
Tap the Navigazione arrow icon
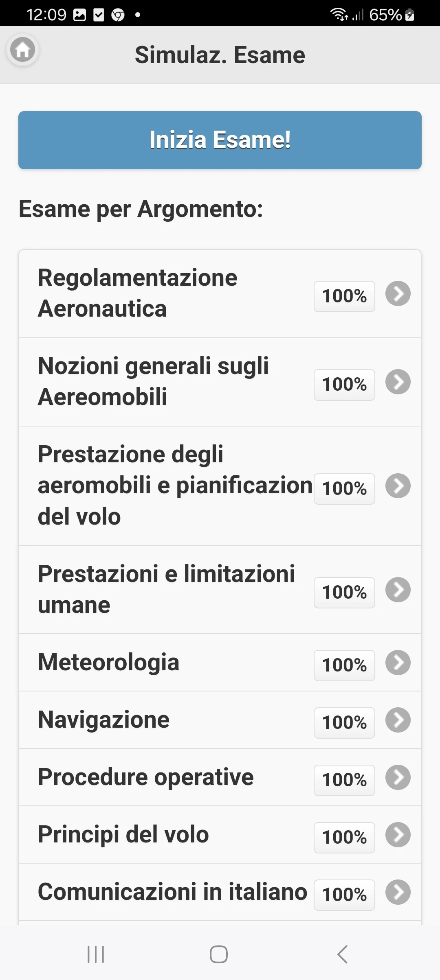coord(398,720)
